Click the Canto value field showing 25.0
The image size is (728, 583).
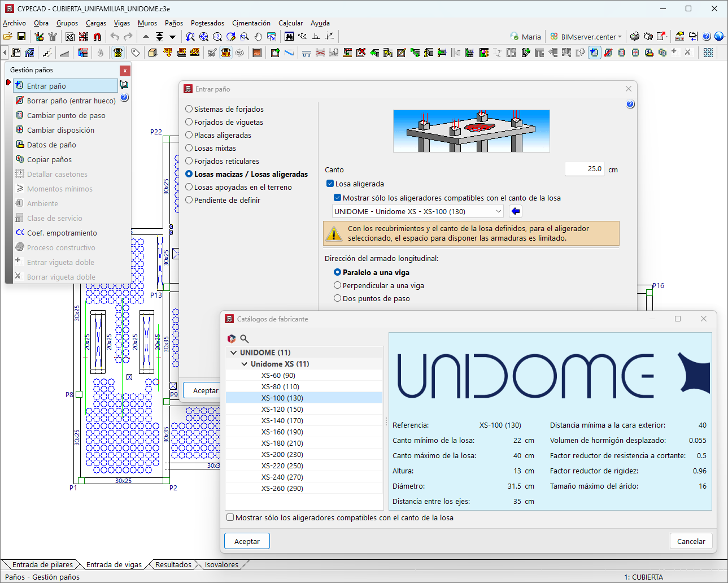[585, 169]
